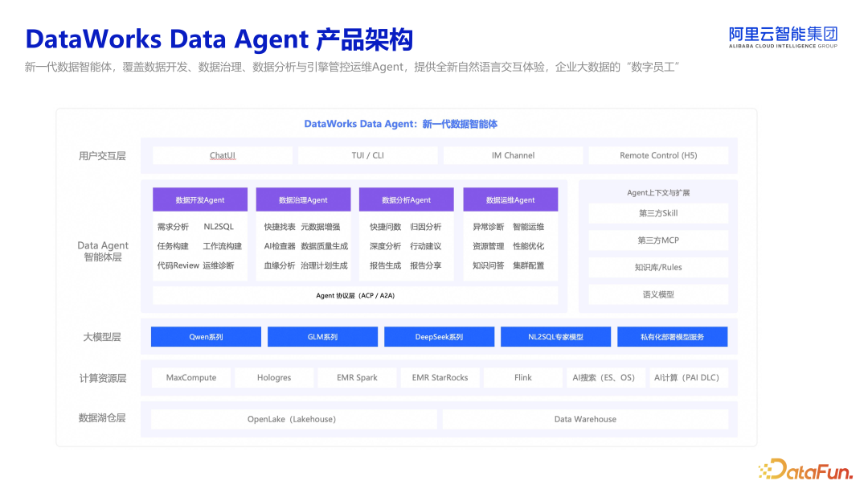Click the 元数据增强 text

coord(321,227)
